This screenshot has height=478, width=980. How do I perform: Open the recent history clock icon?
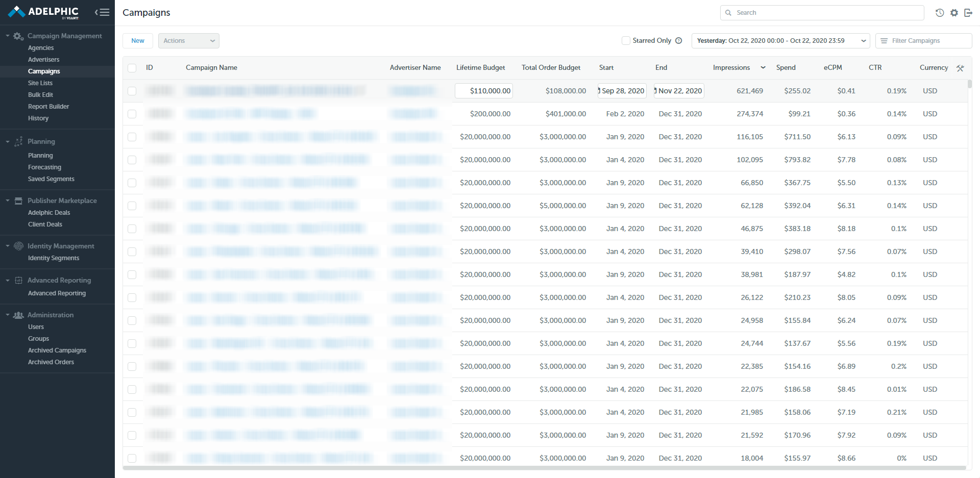click(x=940, y=13)
